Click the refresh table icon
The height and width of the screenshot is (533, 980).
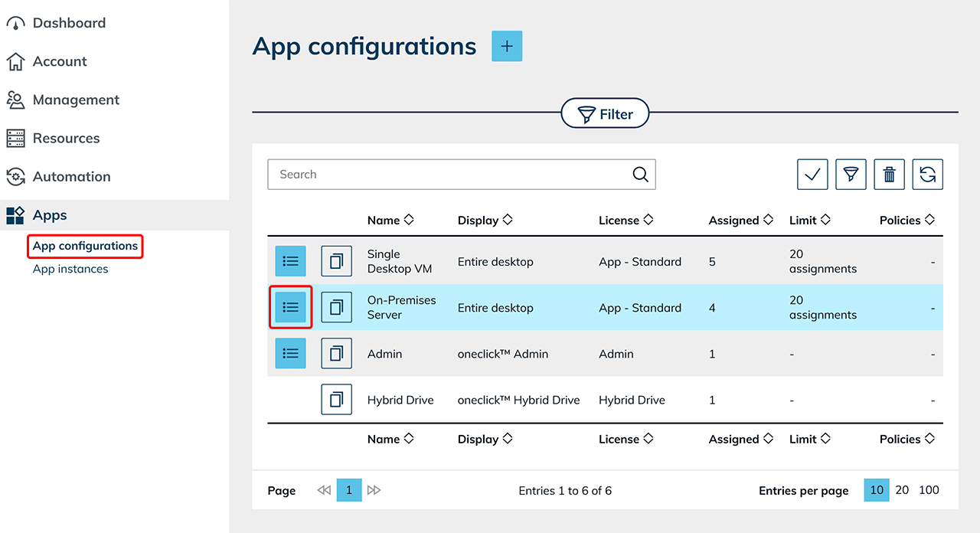pos(927,175)
